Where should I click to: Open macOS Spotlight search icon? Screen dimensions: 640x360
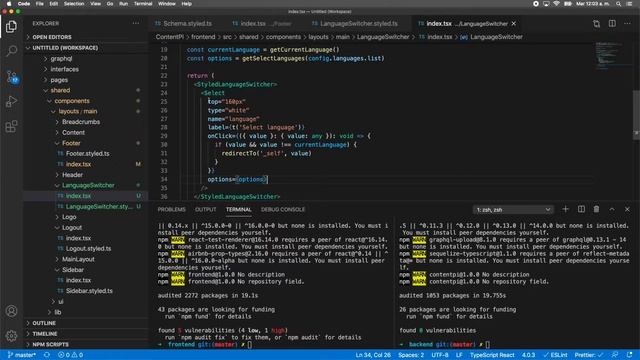pyautogui.click(x=619, y=4)
